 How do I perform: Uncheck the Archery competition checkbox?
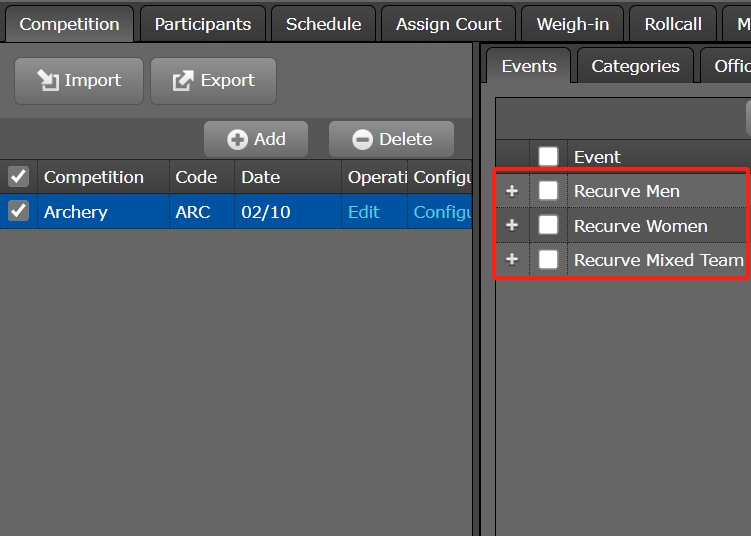(x=18, y=211)
